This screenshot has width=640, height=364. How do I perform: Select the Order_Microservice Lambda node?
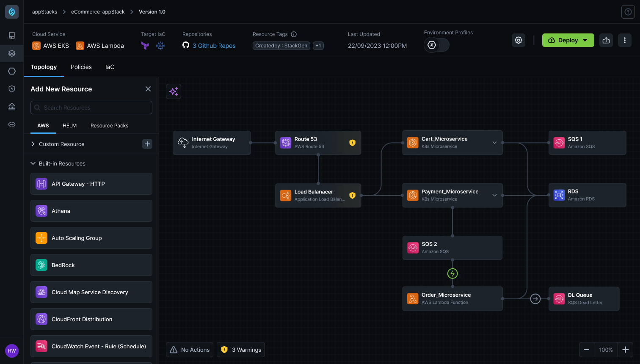[x=452, y=299]
